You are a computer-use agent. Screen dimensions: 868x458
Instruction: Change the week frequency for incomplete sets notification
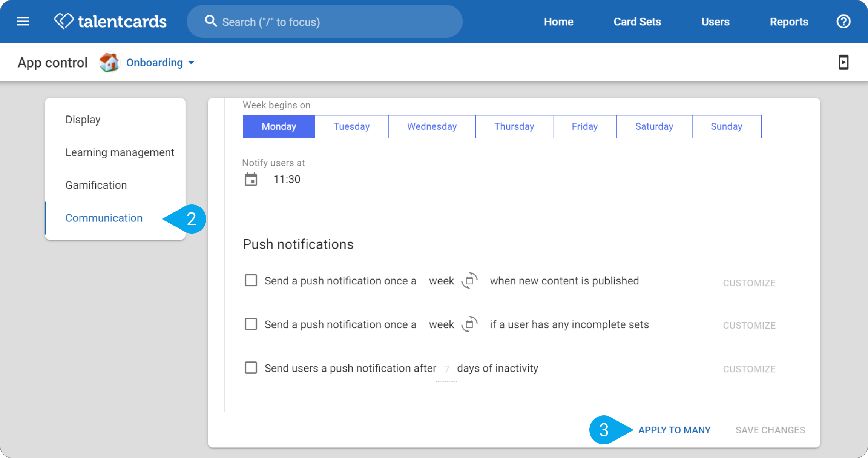(442, 324)
